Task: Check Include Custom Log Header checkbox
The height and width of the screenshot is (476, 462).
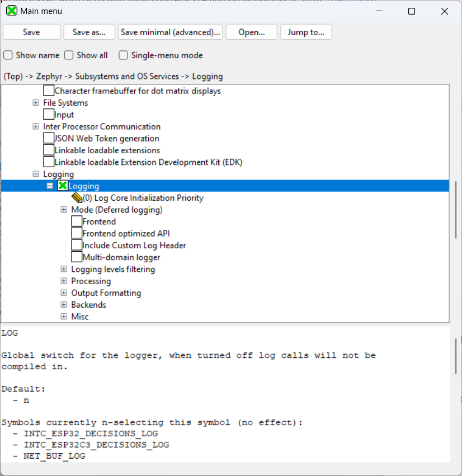Action: pos(77,244)
